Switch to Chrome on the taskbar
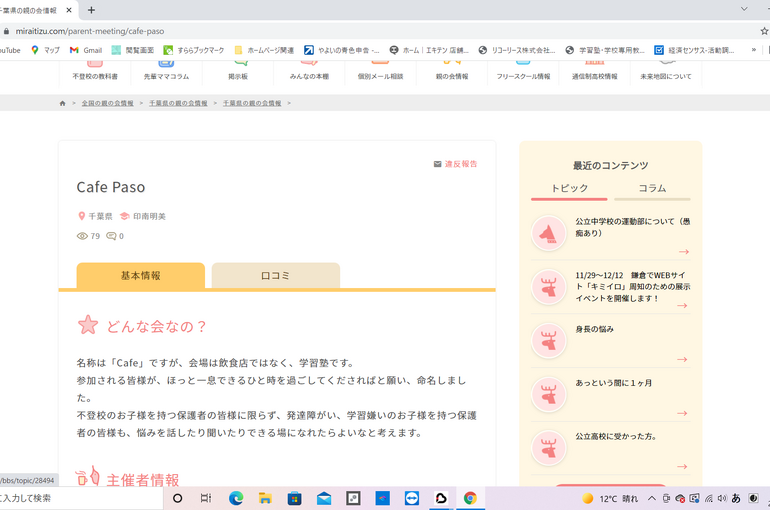The width and height of the screenshot is (770, 510). coord(470,498)
